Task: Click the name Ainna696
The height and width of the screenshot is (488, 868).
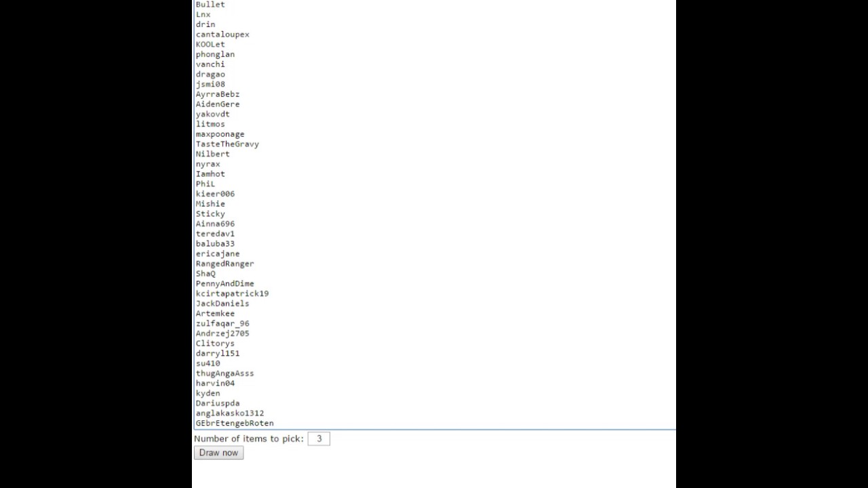Action: tap(215, 223)
